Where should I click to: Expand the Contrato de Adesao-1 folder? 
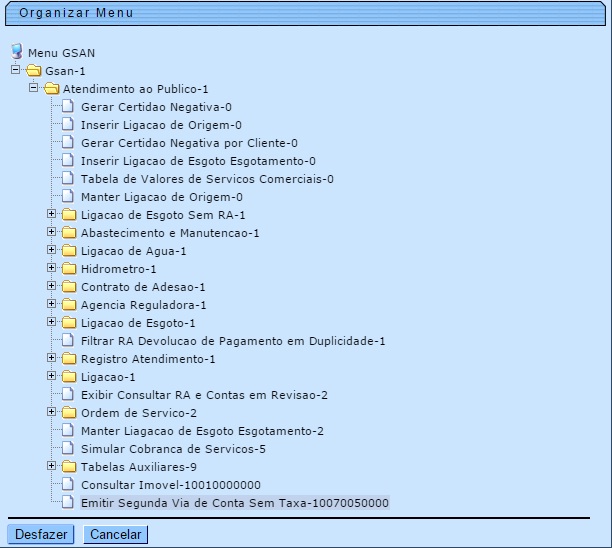(51, 286)
